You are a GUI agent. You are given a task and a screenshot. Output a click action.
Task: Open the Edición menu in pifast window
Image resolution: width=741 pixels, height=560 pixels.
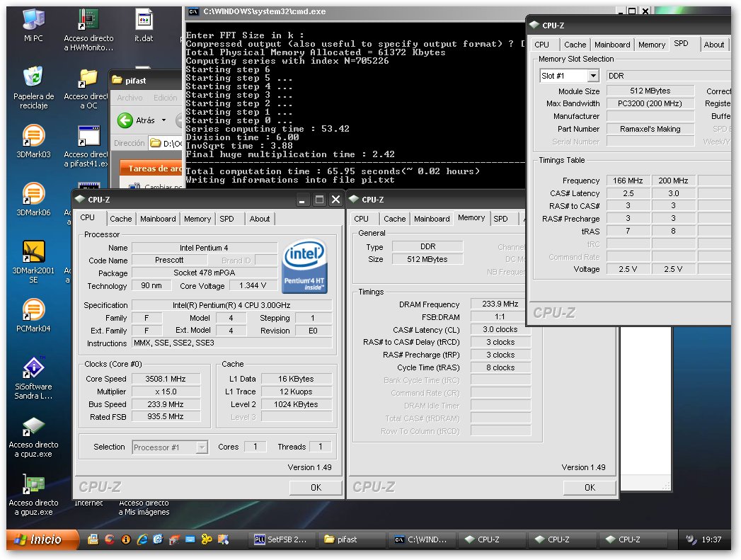pyautogui.click(x=166, y=98)
